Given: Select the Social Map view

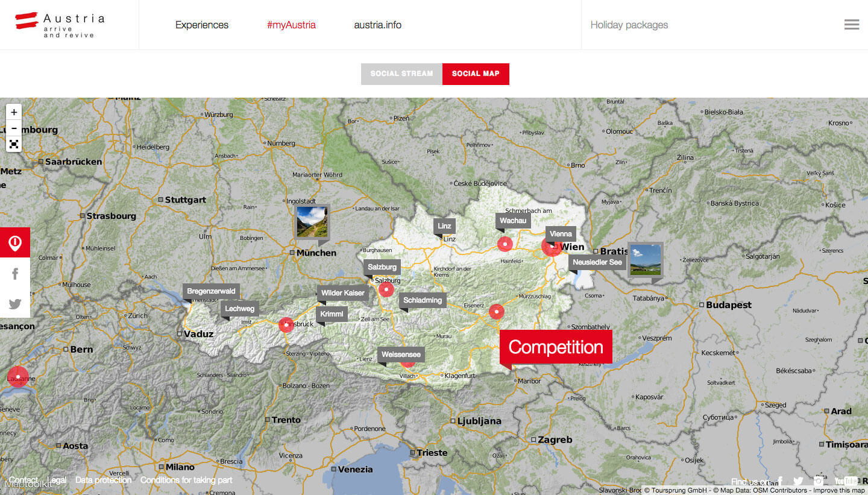Looking at the screenshot, I should click(476, 74).
